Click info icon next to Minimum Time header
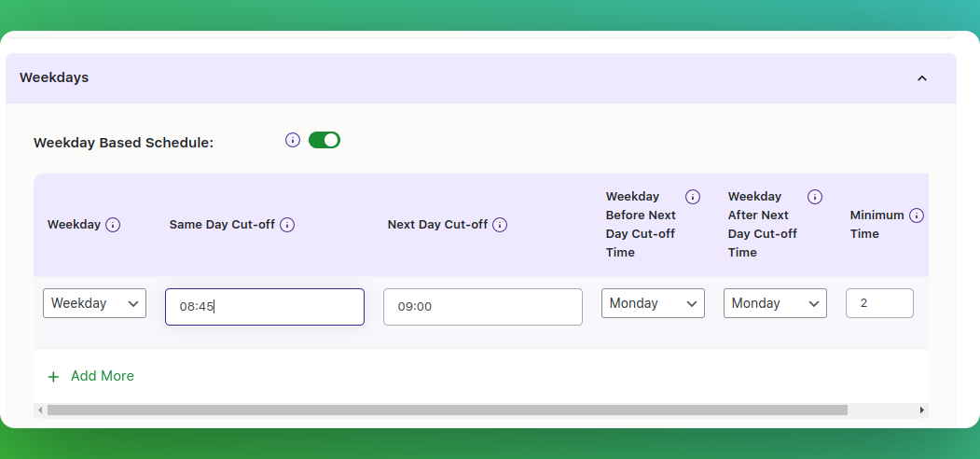Screen dimensions: 980x459 point(917,216)
